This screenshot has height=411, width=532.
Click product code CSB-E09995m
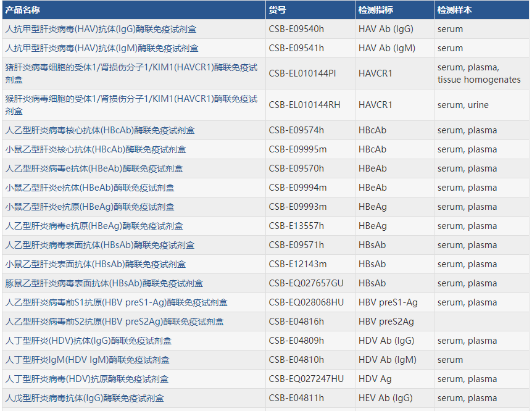[x=297, y=149]
